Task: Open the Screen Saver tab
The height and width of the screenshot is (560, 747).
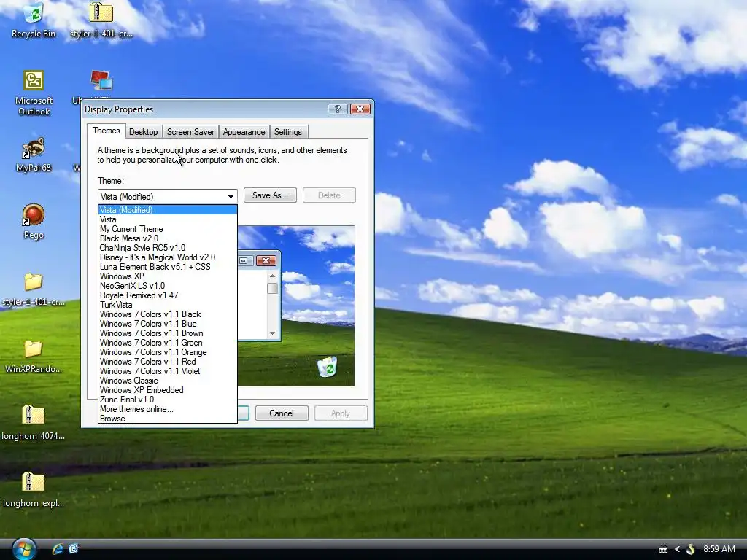Action: pyautogui.click(x=190, y=132)
